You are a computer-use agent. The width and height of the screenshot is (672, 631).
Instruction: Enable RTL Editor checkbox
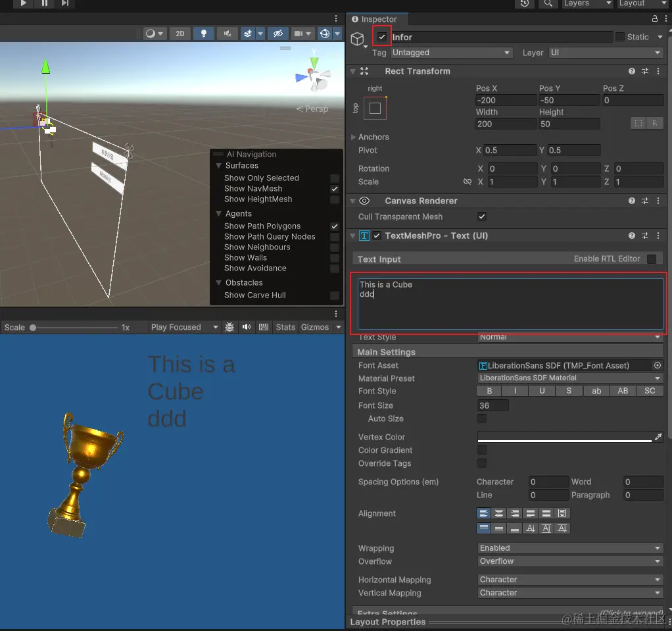tap(652, 259)
